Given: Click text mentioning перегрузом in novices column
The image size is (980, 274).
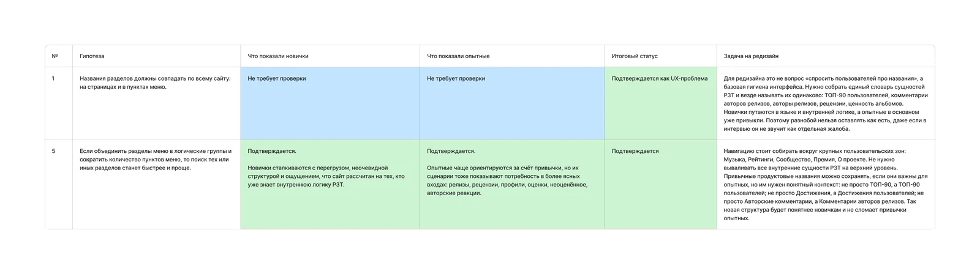Looking at the screenshot, I should [x=326, y=176].
